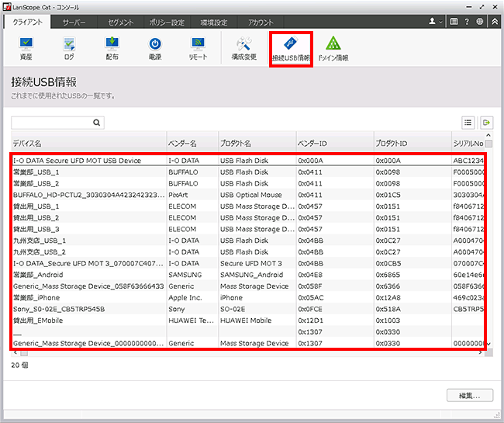Click the 編集... button

[x=470, y=395]
